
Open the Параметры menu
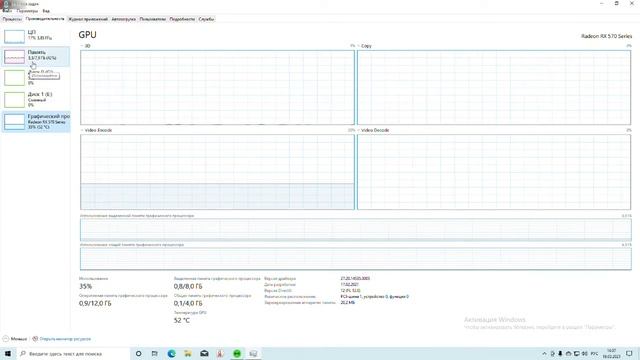tap(27, 11)
